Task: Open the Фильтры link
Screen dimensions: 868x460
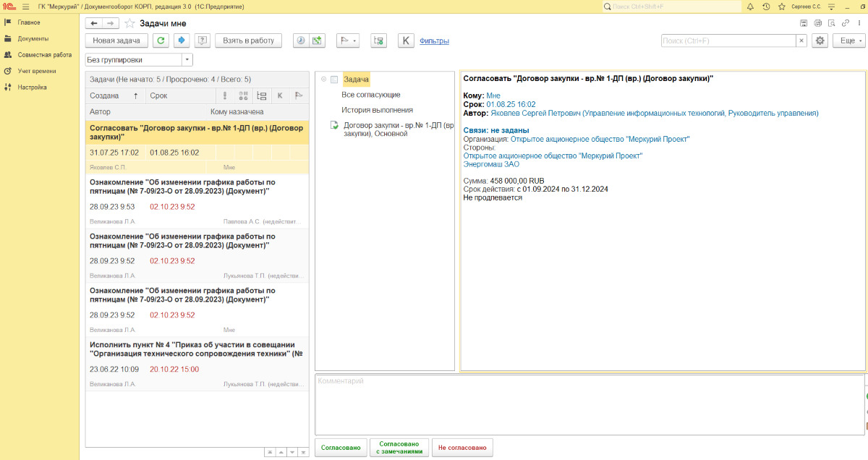Action: pos(434,41)
